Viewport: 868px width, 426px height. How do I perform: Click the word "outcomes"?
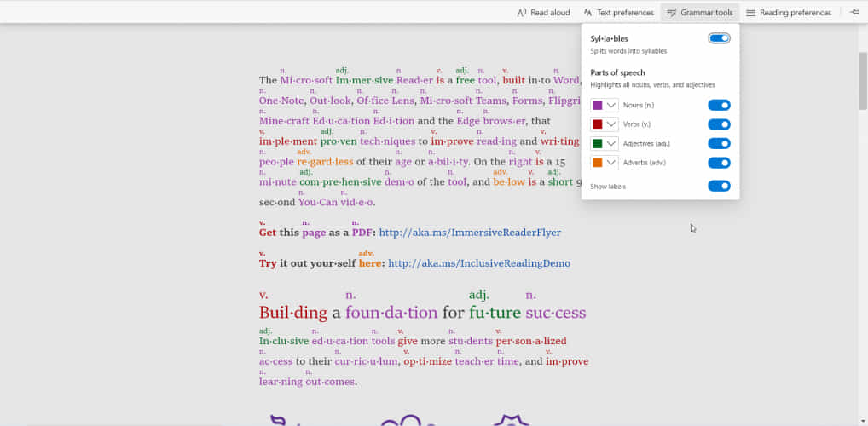(x=332, y=383)
